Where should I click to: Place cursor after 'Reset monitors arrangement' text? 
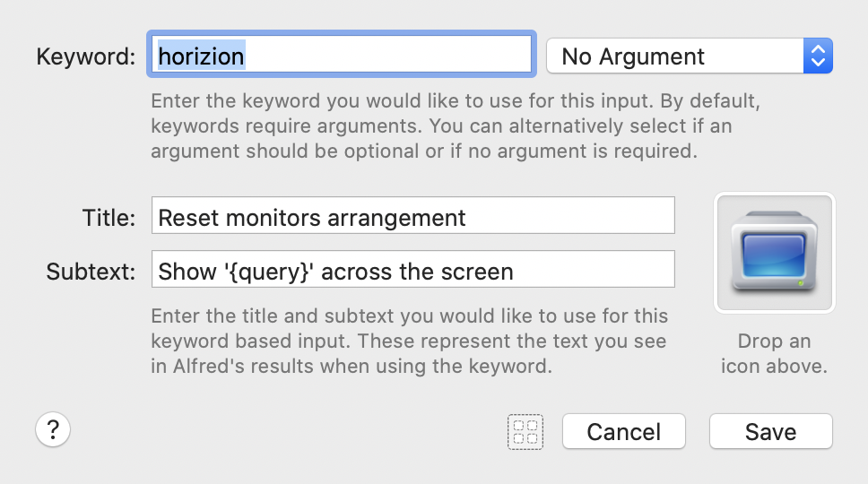coord(466,218)
